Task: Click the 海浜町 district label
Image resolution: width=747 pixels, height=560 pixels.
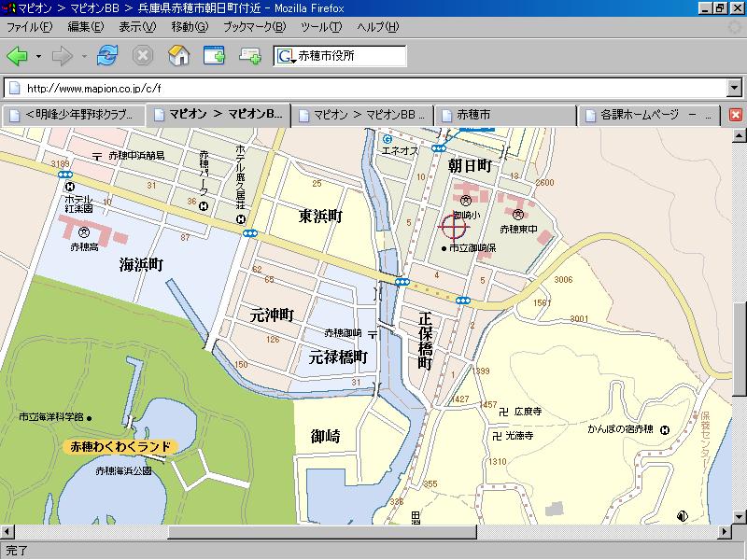Action: click(x=142, y=265)
